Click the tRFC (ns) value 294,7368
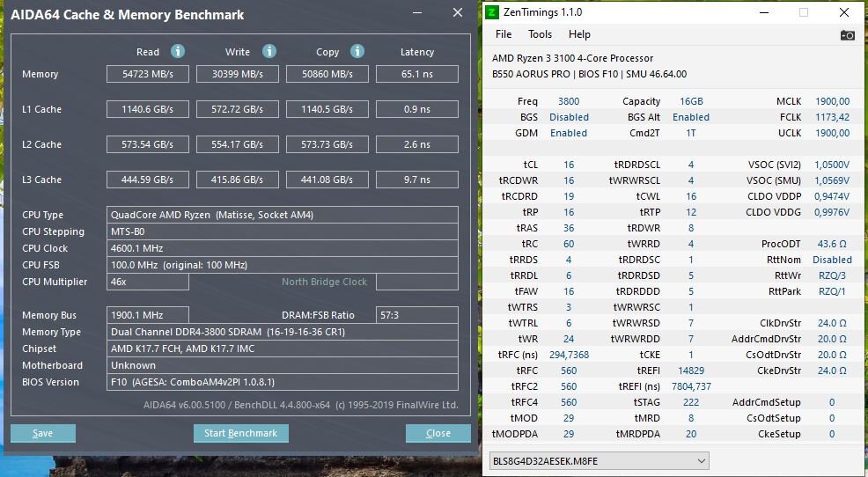868x477 pixels. 569,355
